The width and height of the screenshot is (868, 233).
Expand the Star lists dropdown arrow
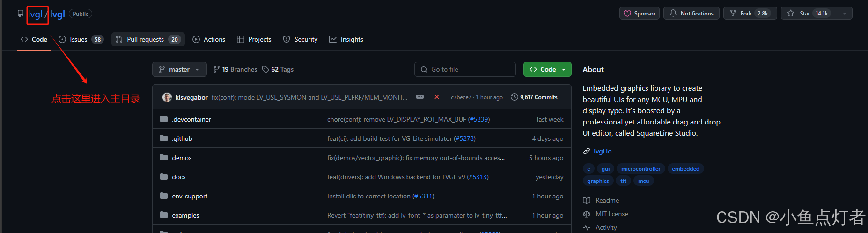click(845, 13)
